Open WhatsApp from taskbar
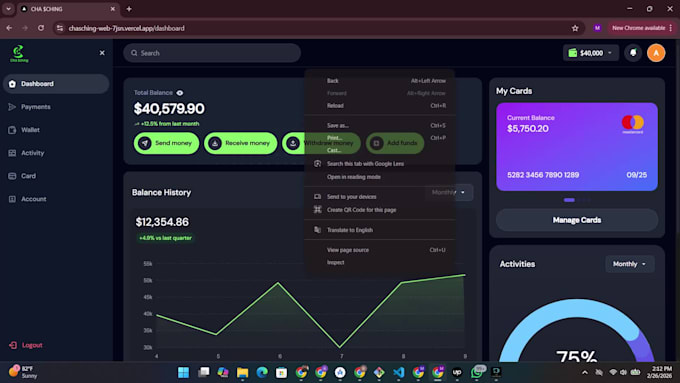 click(x=477, y=372)
